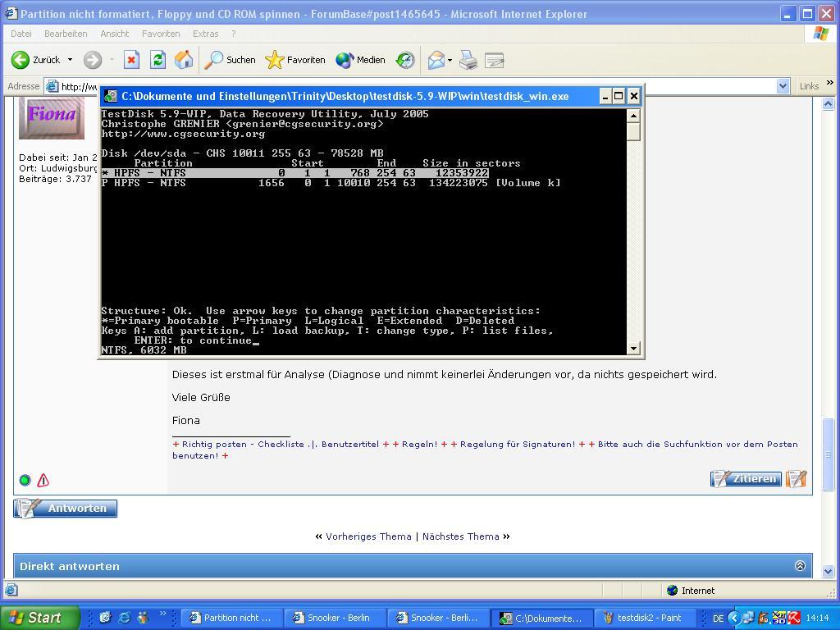Open the Benutzertitel link
The width and height of the screenshot is (840, 630).
point(349,444)
